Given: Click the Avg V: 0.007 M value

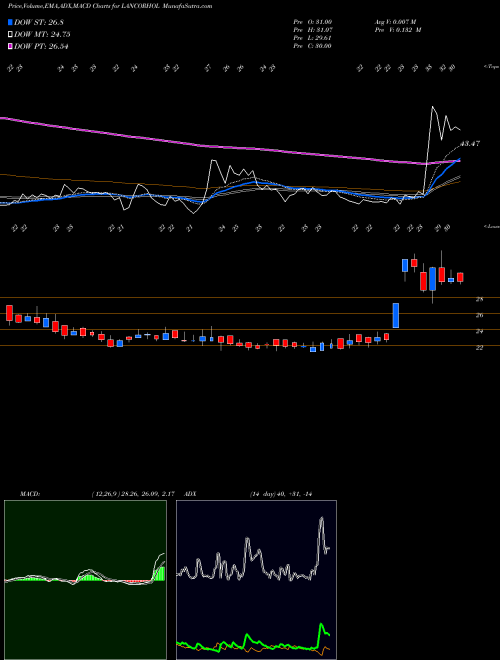Looking at the screenshot, I should (x=395, y=21).
